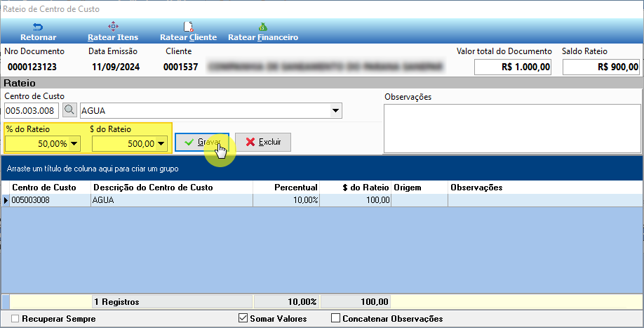644x328 pixels.
Task: Click the Saldo Rateio value field
Action: (601, 67)
